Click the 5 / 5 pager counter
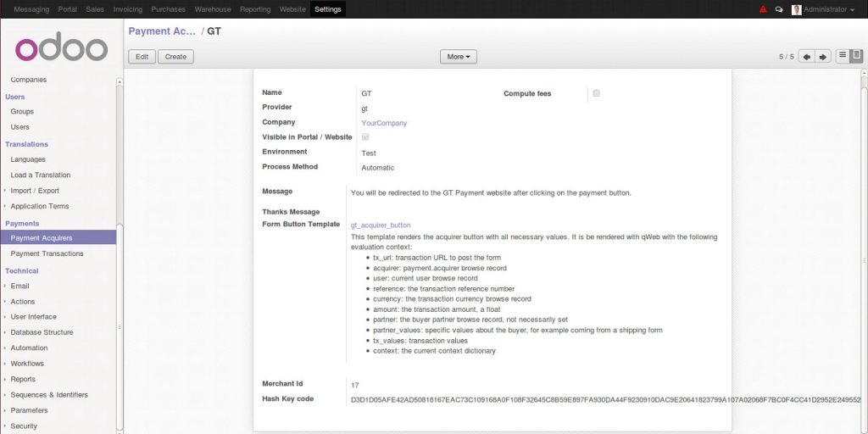Image resolution: width=868 pixels, height=434 pixels. 787,57
